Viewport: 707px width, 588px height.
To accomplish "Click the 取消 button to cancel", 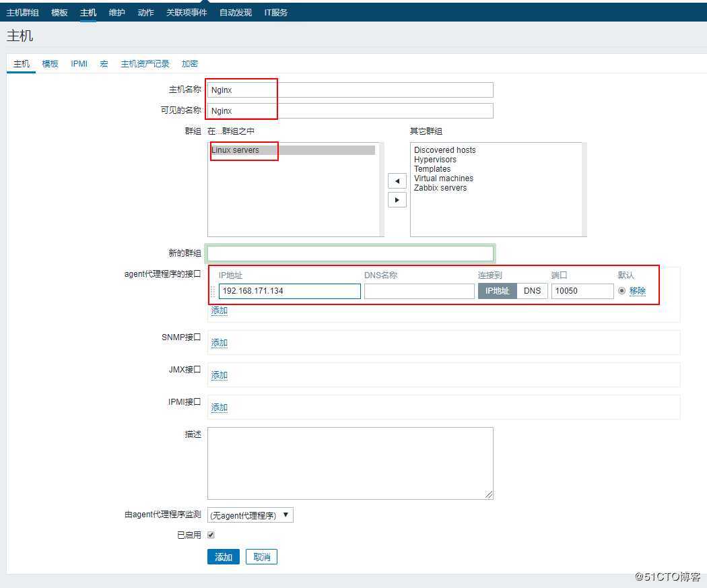I will (261, 556).
